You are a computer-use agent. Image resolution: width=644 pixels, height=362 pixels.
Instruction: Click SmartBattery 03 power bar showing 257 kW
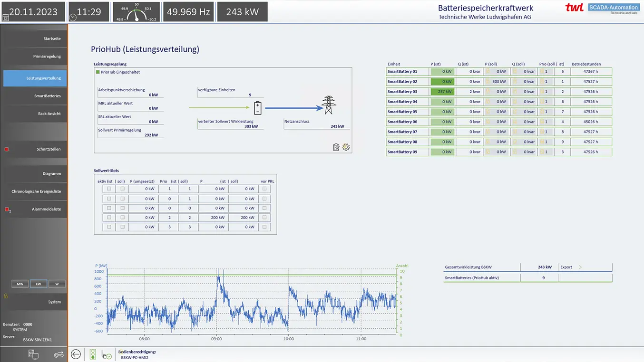coord(442,92)
